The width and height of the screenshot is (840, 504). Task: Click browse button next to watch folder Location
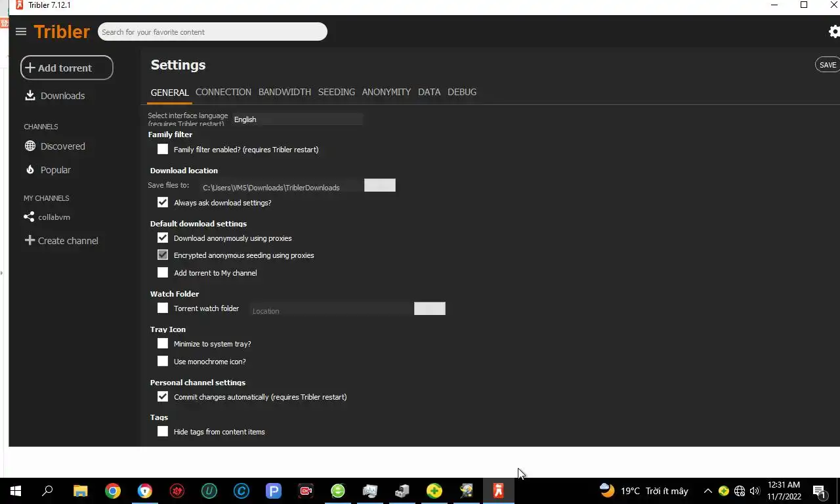pyautogui.click(x=430, y=308)
